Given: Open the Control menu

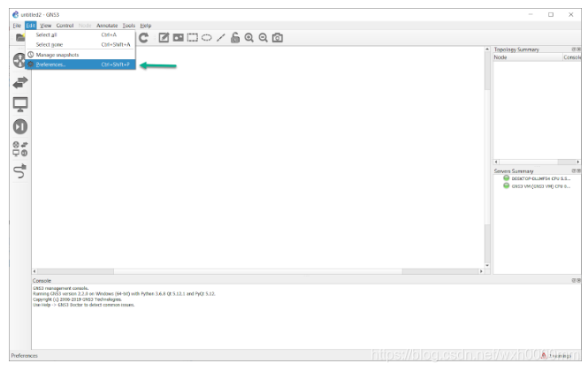Looking at the screenshot, I should 65,26.
